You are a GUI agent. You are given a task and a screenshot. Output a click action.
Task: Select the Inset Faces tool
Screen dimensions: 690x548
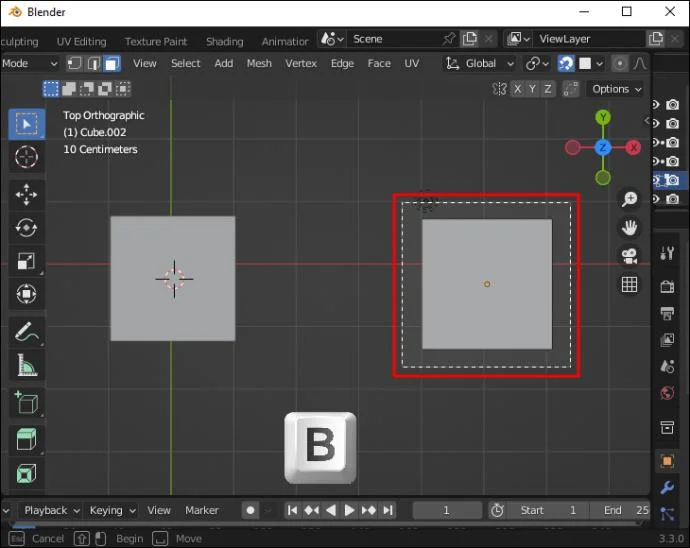(26, 474)
